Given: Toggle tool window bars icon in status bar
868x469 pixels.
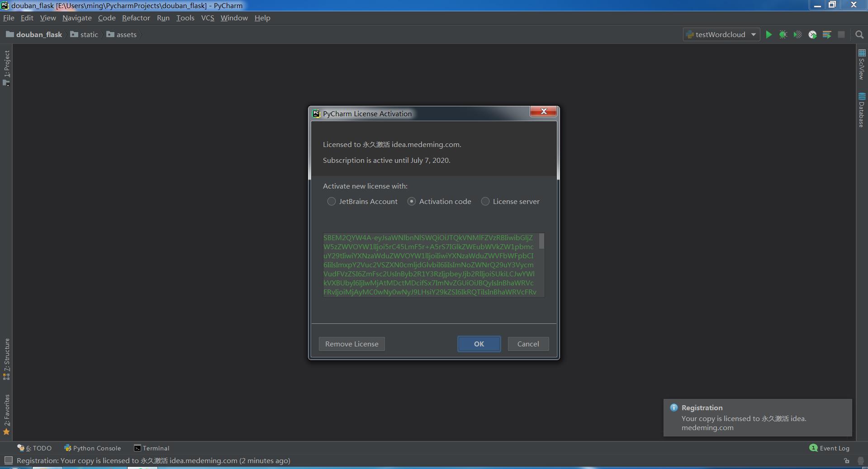Looking at the screenshot, I should (8, 460).
